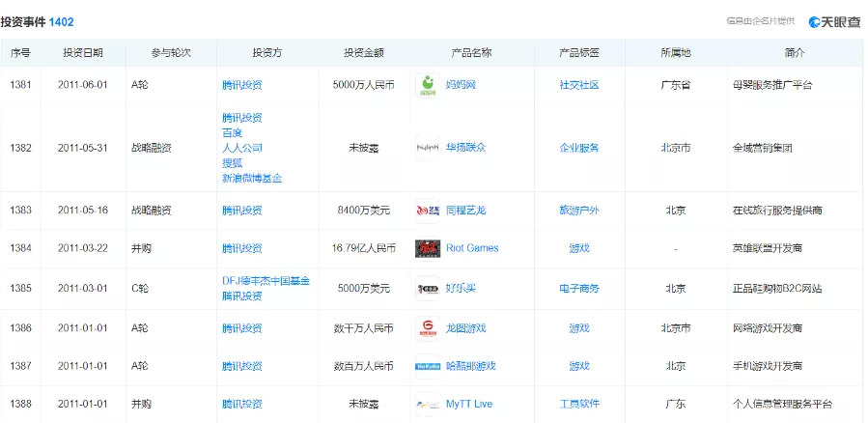This screenshot has height=423, width=868.
Task: Click the 参与轮次 column header
Action: coord(171,53)
